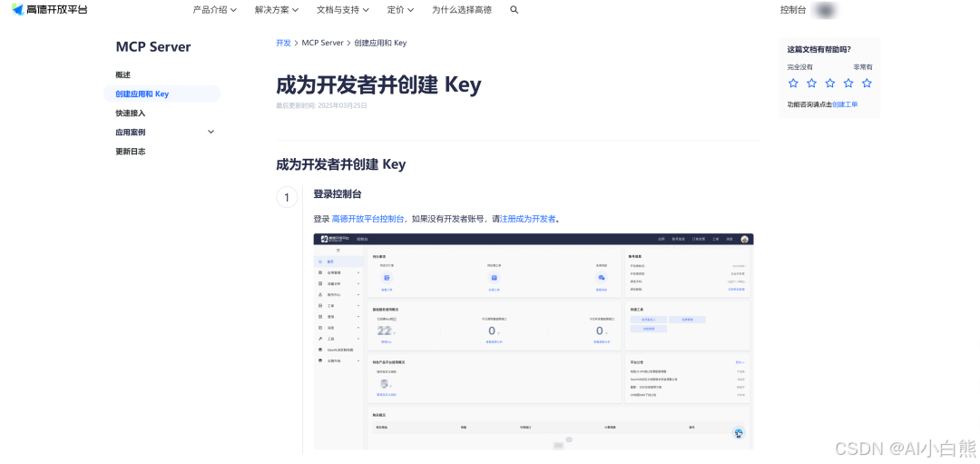Image resolution: width=980 pixels, height=464 pixels.
Task: Follow the 注册成为开发者 link
Action: point(527,219)
